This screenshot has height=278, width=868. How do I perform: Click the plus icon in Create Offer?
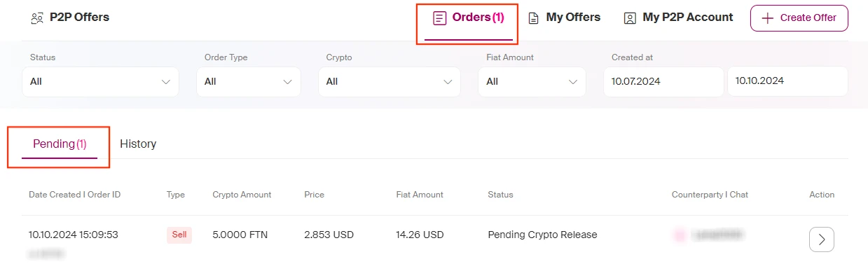pos(768,18)
